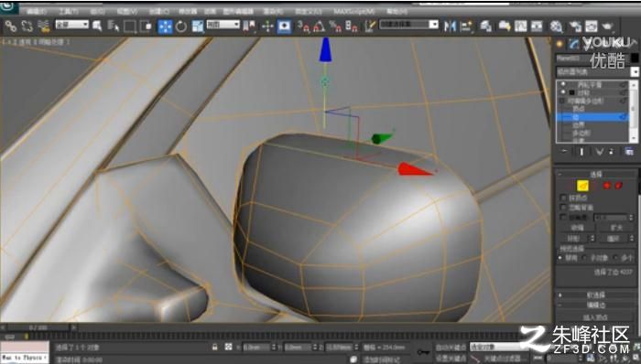This screenshot has width=641, height=364.
Task: Select the yellow Edge sub-object icon
Action: [582, 186]
